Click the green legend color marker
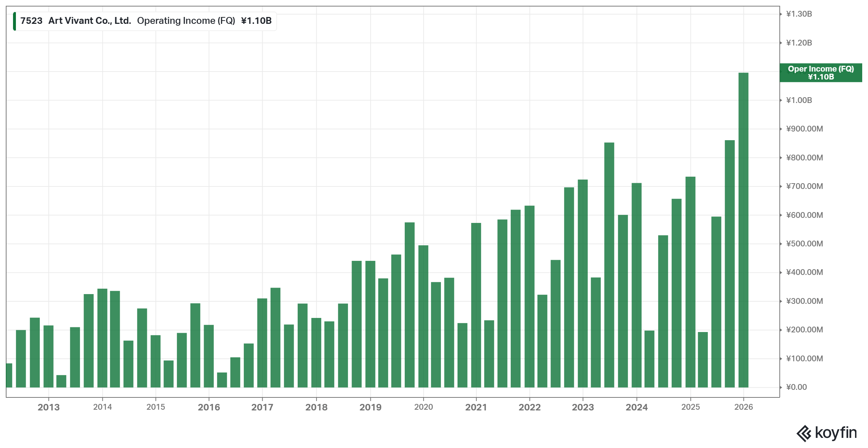Viewport: 868px width, 448px height. point(14,21)
